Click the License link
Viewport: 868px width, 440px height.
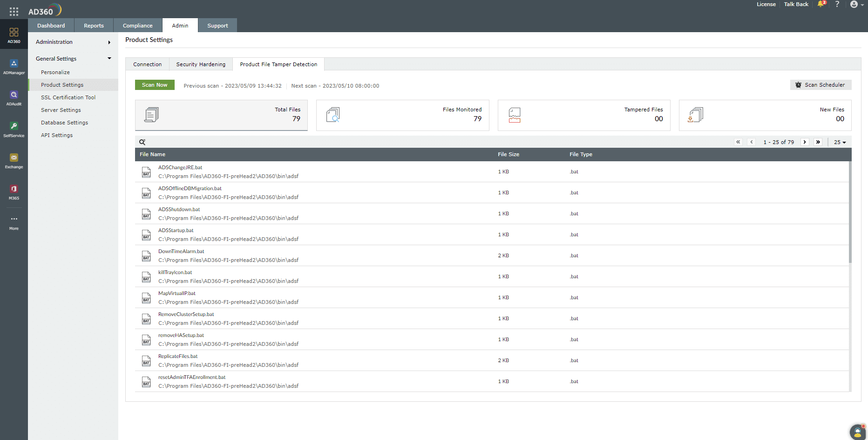click(x=766, y=4)
